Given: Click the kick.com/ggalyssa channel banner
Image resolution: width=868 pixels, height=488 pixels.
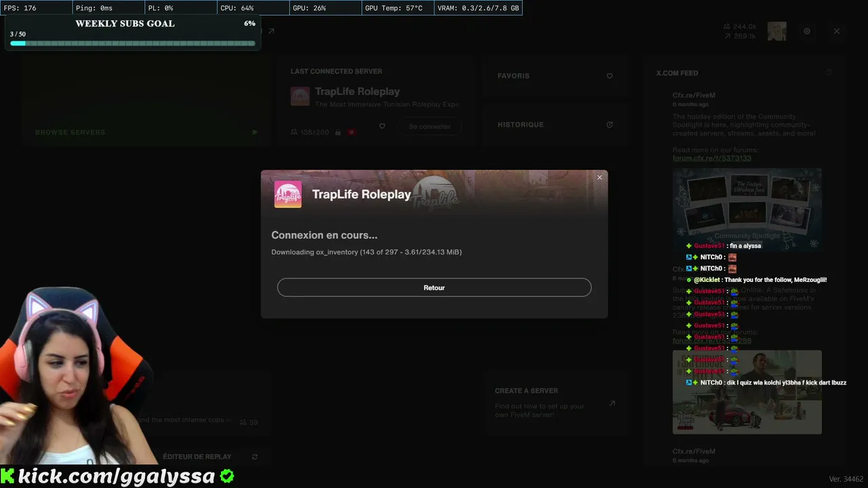Looking at the screenshot, I should click(x=117, y=476).
